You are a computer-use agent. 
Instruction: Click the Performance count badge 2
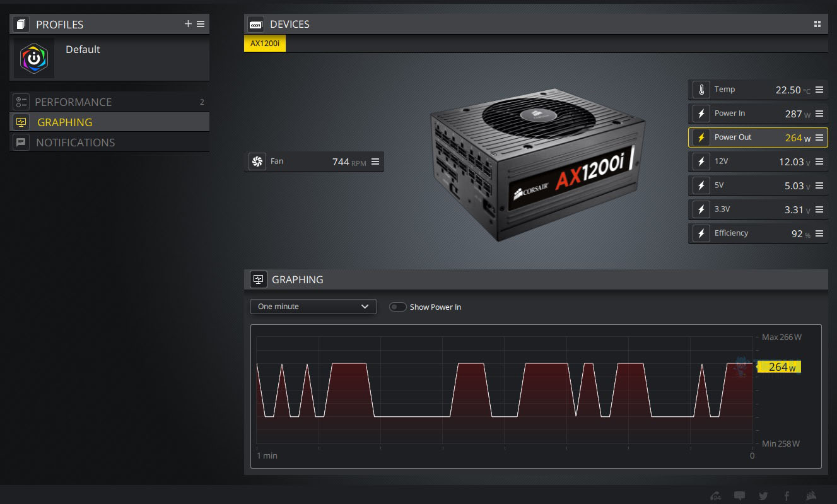click(202, 102)
